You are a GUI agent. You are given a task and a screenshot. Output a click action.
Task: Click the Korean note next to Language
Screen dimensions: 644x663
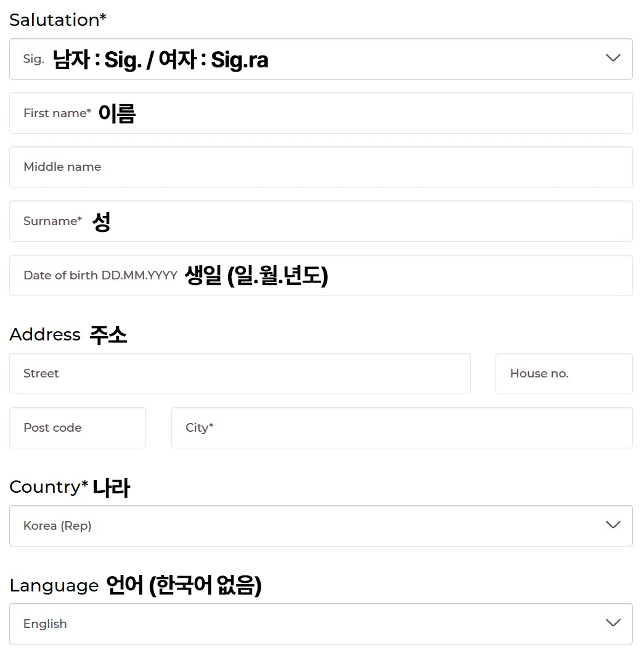click(x=184, y=585)
